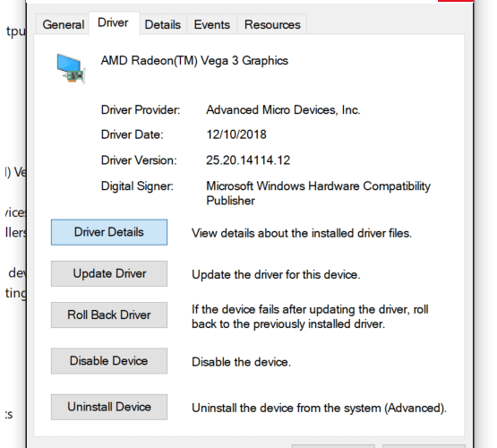Image resolution: width=497 pixels, height=448 pixels.
Task: Click the driver date 12/10/2018
Action: tap(236, 134)
